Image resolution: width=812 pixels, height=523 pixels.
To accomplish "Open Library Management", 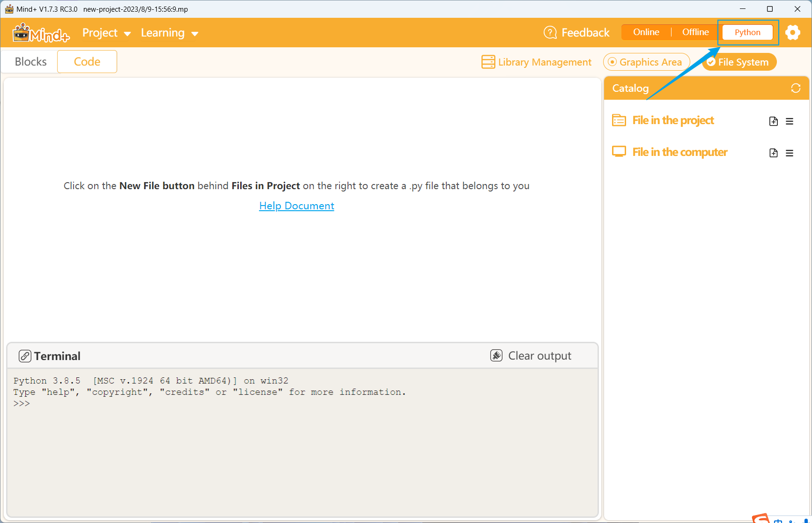I will 536,61.
